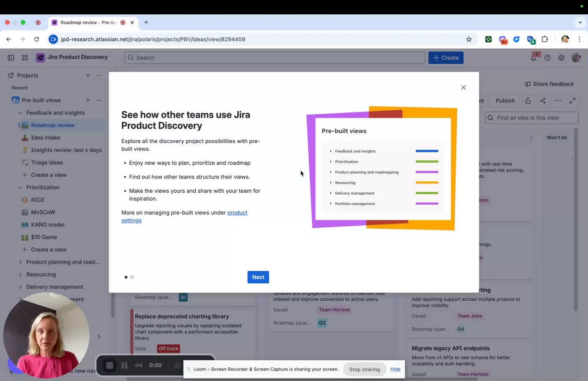Expand the Delivery management section
588x381 pixels.
point(20,287)
